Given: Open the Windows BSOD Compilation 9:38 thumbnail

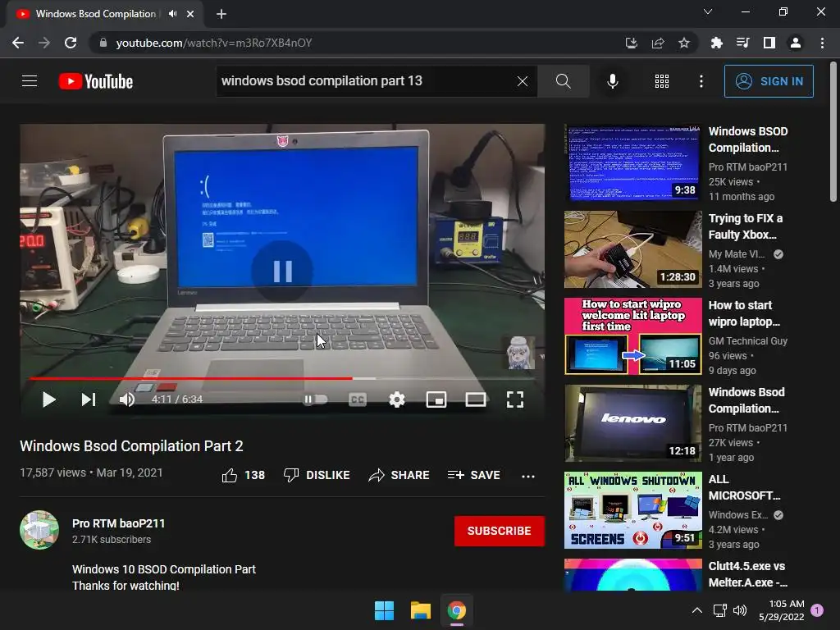Looking at the screenshot, I should click(x=632, y=163).
